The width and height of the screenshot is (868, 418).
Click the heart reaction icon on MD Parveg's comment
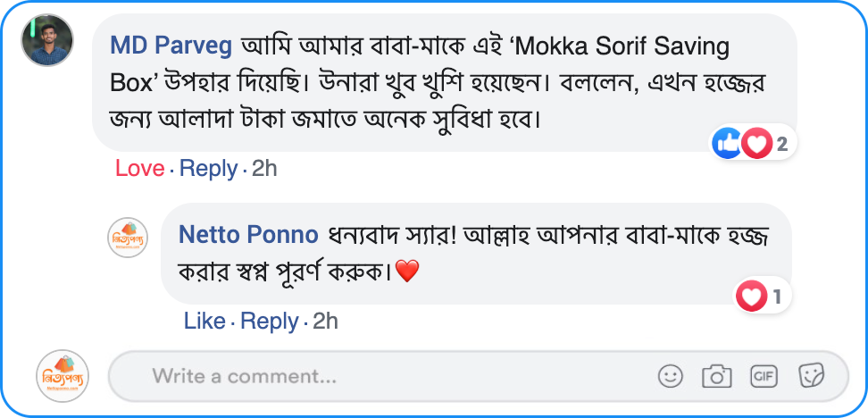[x=756, y=143]
